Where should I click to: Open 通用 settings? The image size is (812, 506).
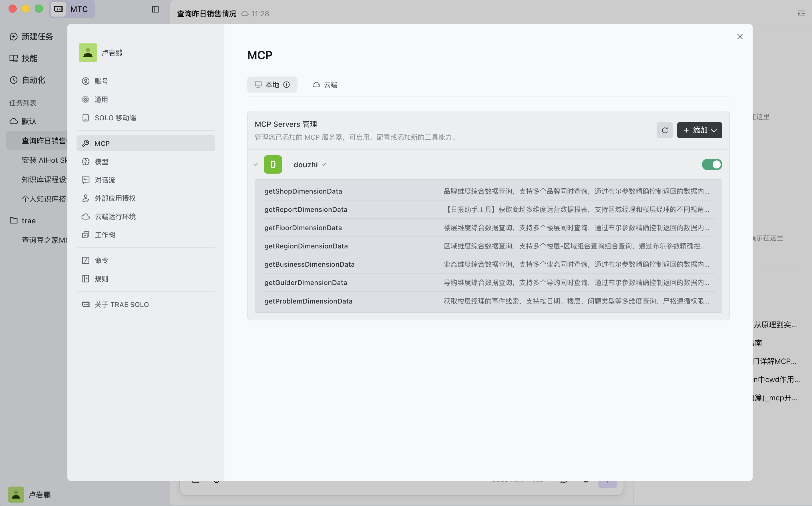(x=146, y=99)
